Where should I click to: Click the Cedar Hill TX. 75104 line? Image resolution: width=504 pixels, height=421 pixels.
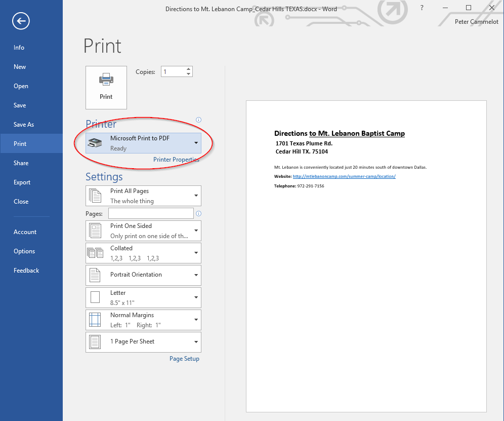[x=302, y=151]
